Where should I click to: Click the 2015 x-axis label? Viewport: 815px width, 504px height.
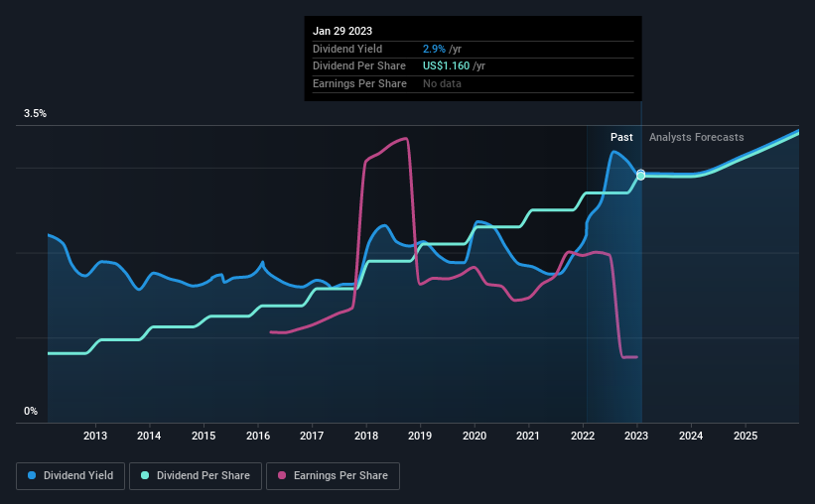204,436
